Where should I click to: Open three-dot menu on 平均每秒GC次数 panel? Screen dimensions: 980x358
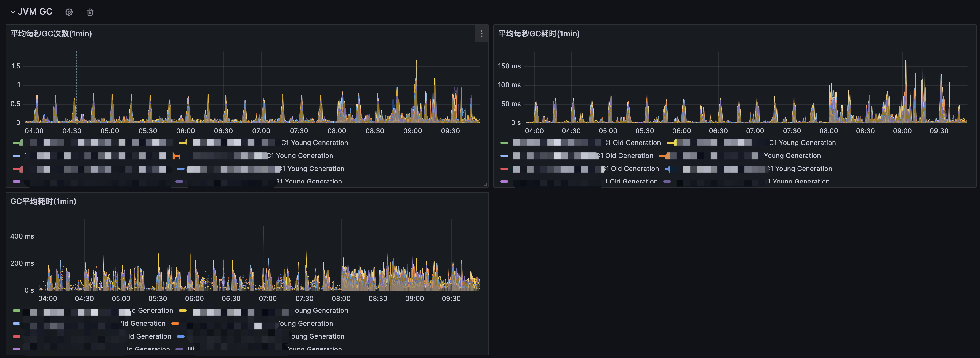click(481, 34)
